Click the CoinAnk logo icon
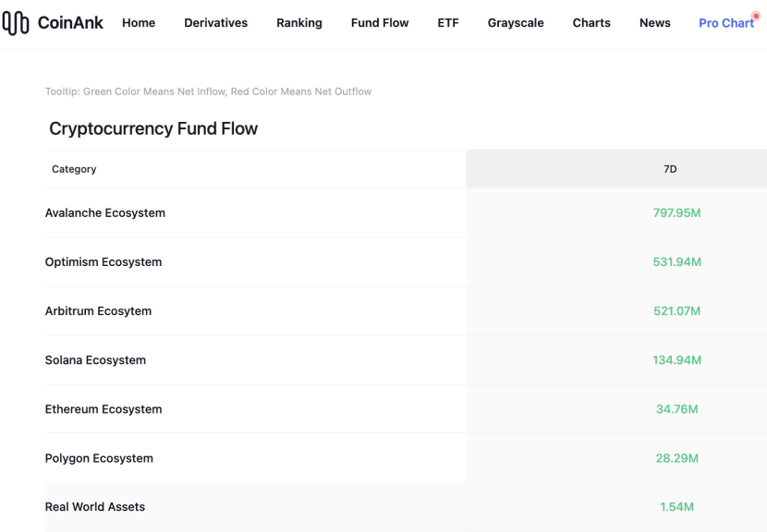 [16, 23]
